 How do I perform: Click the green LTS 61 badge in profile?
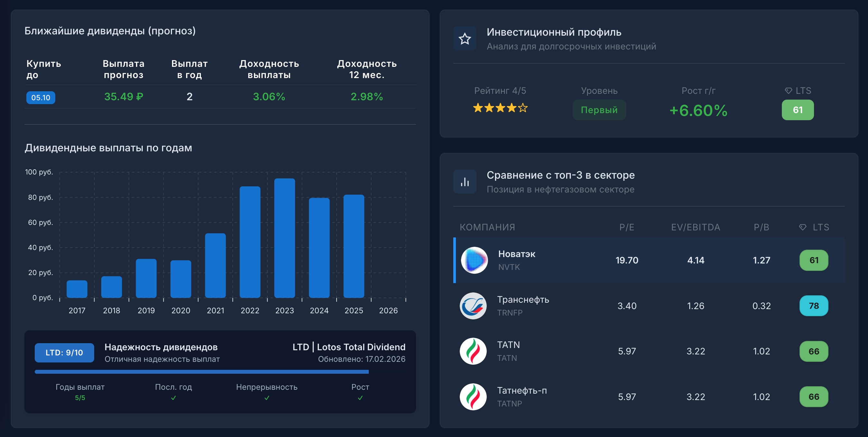tap(798, 110)
